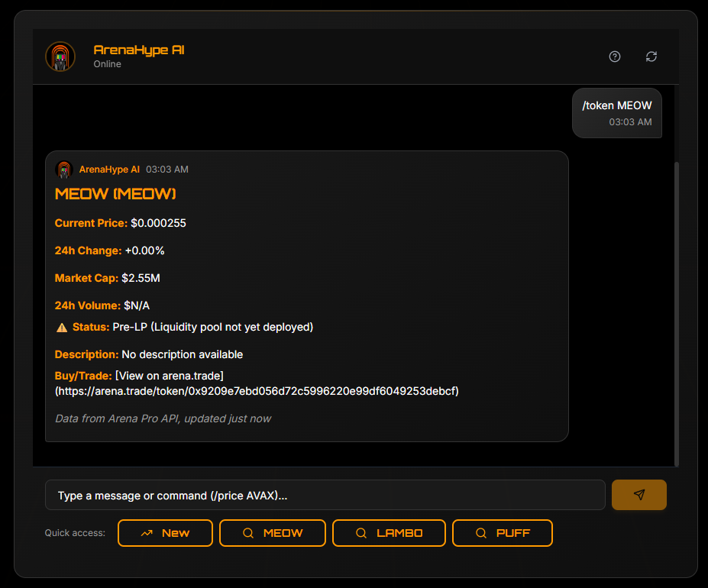Focus the message or command input field
The width and height of the screenshot is (708, 588).
tap(325, 496)
